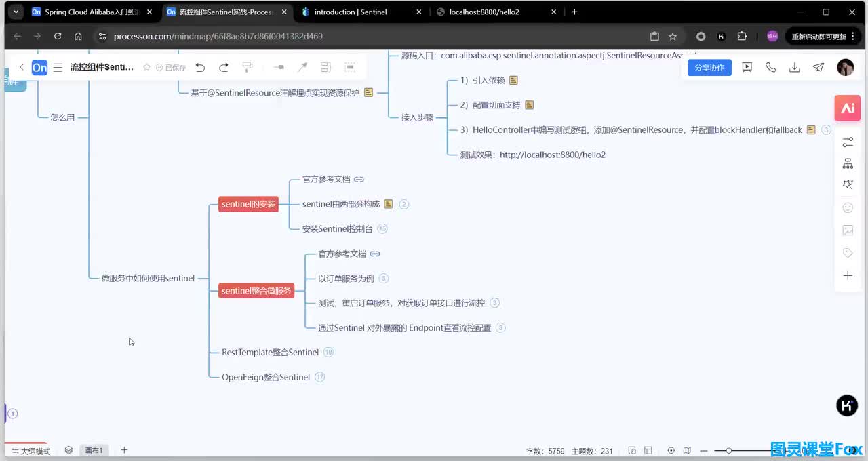Open the user avatar menu
This screenshot has height=461, width=868.
[x=845, y=67]
